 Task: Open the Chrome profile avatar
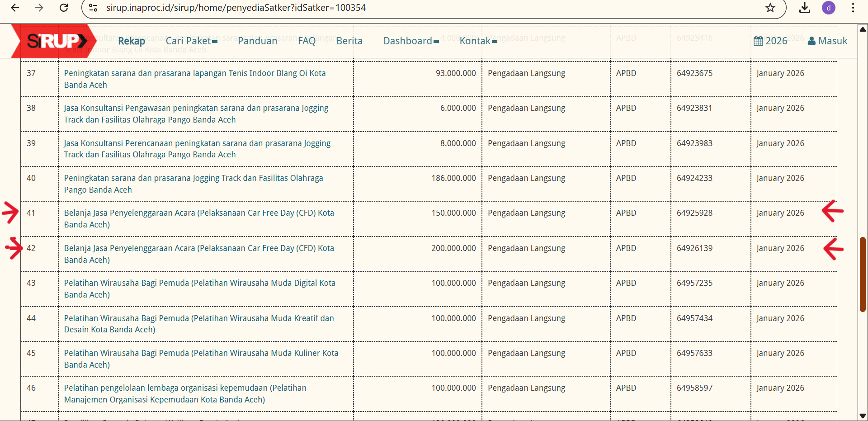[829, 8]
